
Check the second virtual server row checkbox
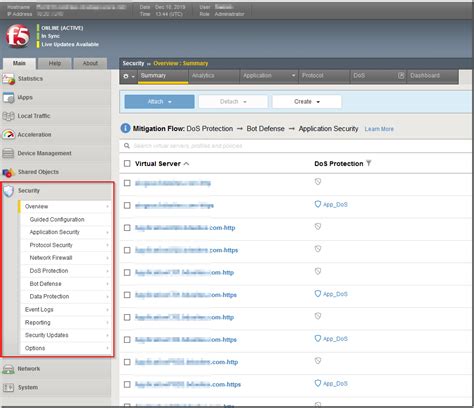[x=127, y=205]
